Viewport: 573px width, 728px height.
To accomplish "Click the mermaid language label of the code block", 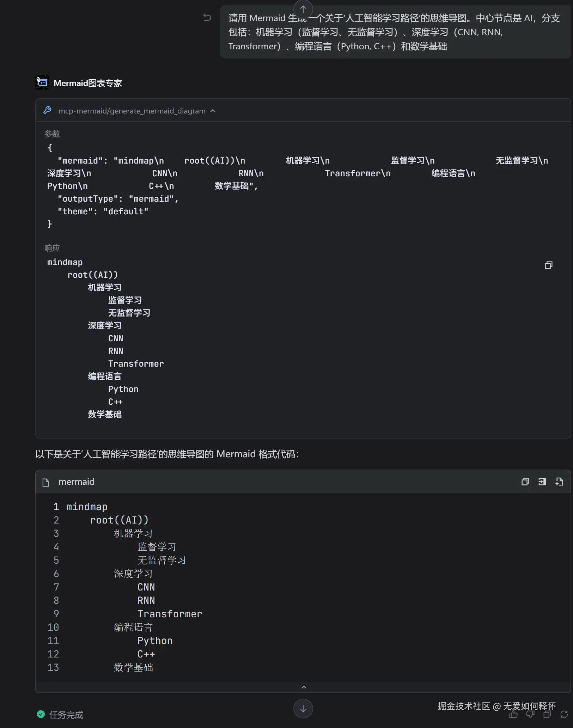I will point(77,482).
